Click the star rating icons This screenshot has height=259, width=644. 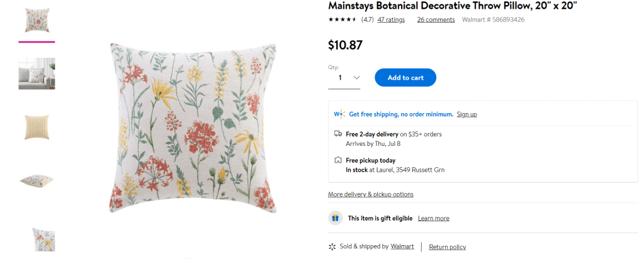click(x=342, y=19)
